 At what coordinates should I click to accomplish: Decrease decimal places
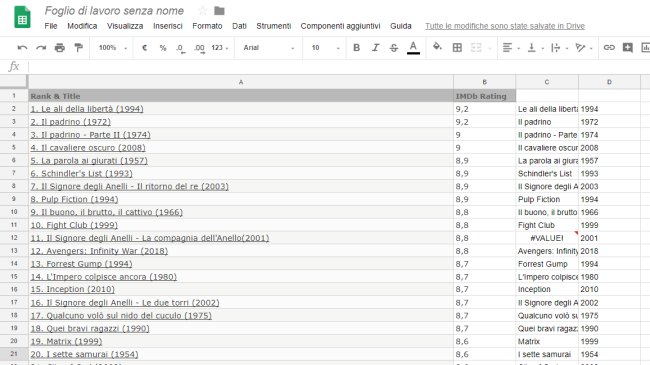pos(180,48)
